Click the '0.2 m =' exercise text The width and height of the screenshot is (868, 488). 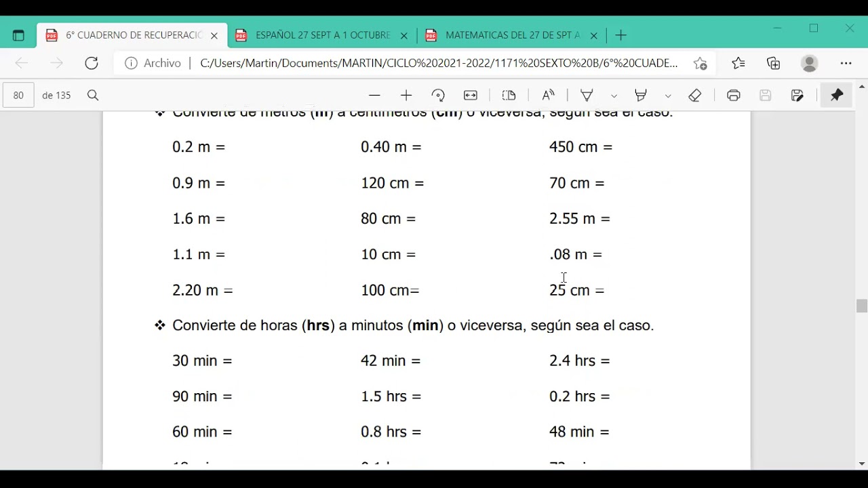pyautogui.click(x=199, y=147)
